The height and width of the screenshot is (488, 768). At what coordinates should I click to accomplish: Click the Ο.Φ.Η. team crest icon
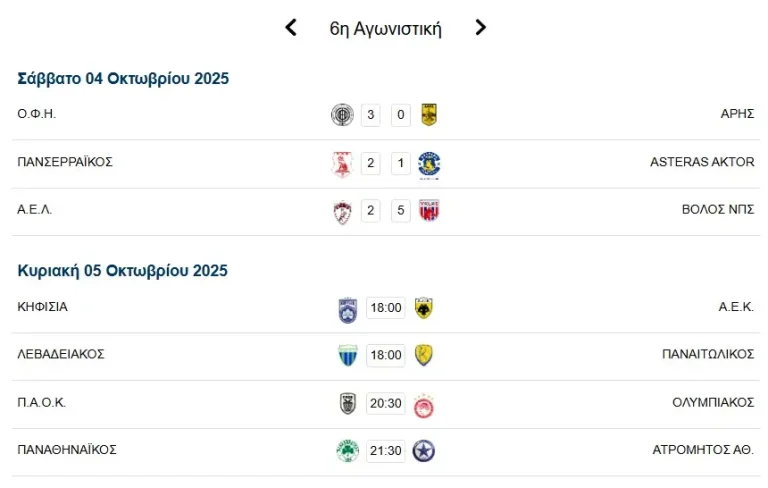click(x=342, y=115)
